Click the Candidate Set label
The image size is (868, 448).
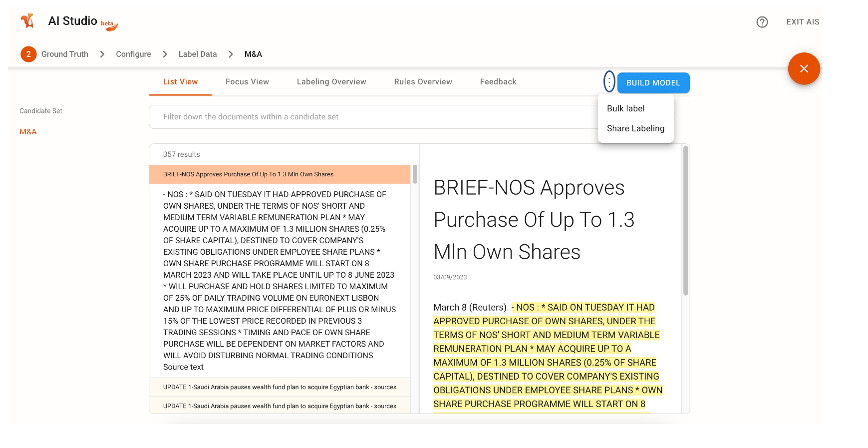point(41,111)
